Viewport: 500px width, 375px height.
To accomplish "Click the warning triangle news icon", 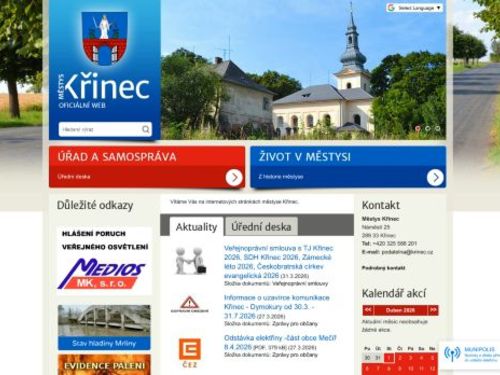I will pos(190,304).
